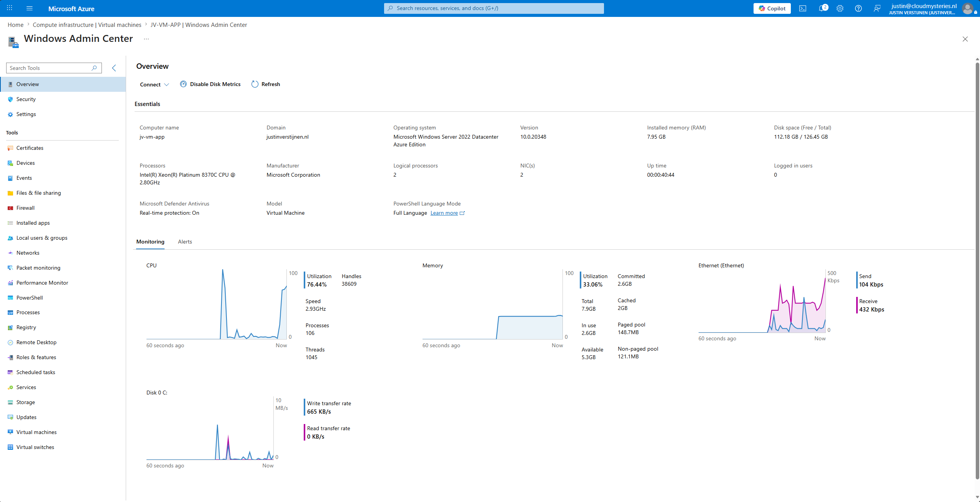980x502 pixels.
Task: Click the Ethernet throughput chart
Action: (762, 301)
